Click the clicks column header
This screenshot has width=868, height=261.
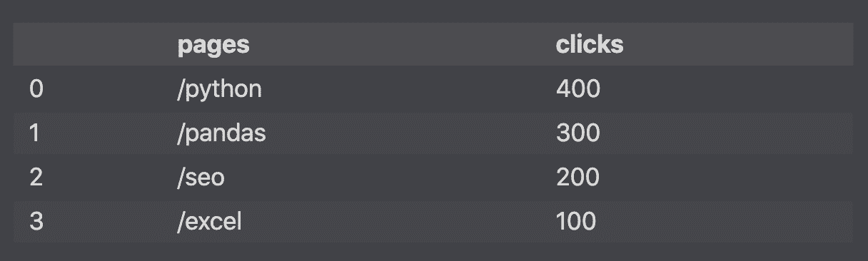(590, 45)
